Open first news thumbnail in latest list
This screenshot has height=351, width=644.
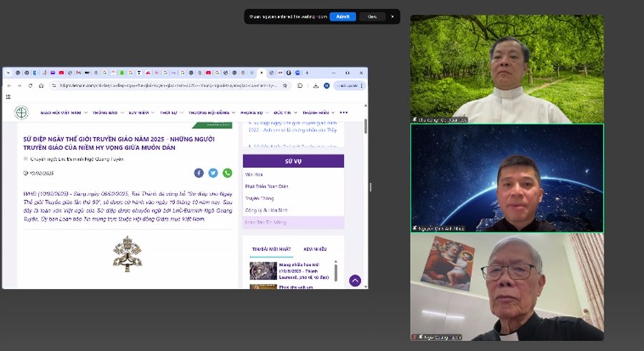[x=263, y=271]
